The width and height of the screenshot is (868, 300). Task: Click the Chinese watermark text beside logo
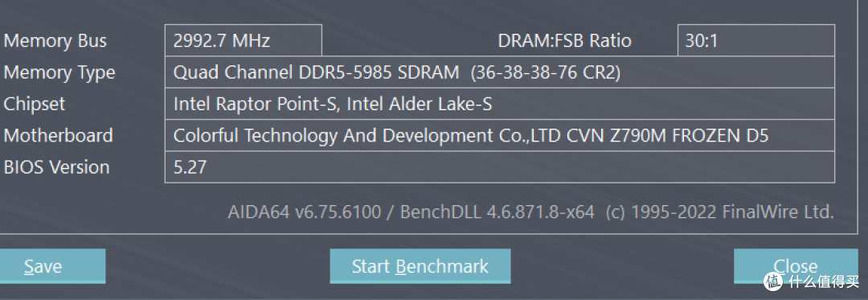coord(824,282)
